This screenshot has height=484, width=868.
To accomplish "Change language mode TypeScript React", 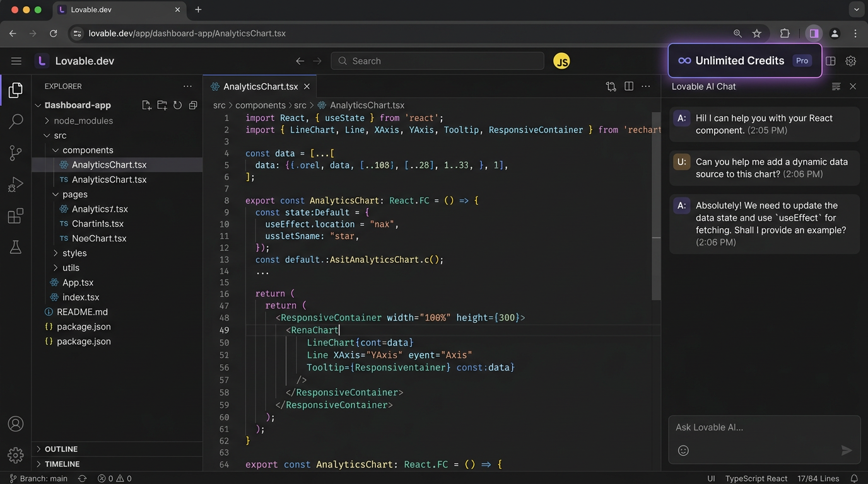I will 756,478.
